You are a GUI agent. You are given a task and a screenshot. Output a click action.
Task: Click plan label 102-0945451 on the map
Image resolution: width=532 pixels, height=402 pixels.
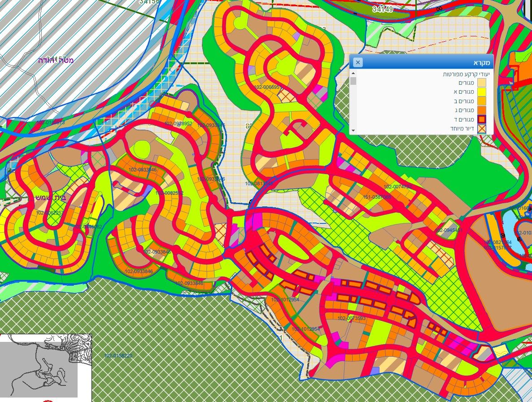(449, 230)
